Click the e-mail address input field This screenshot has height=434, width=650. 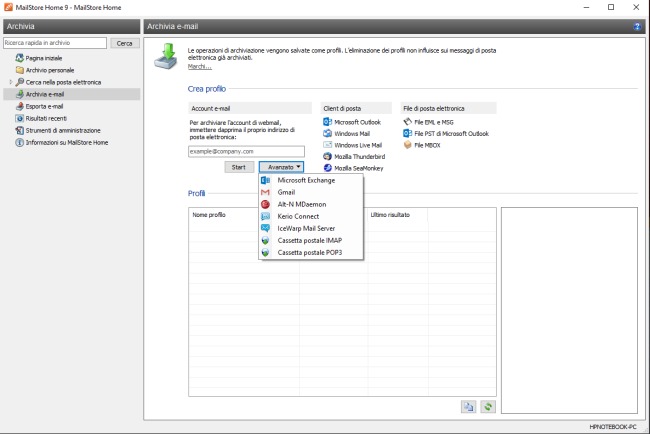click(246, 151)
